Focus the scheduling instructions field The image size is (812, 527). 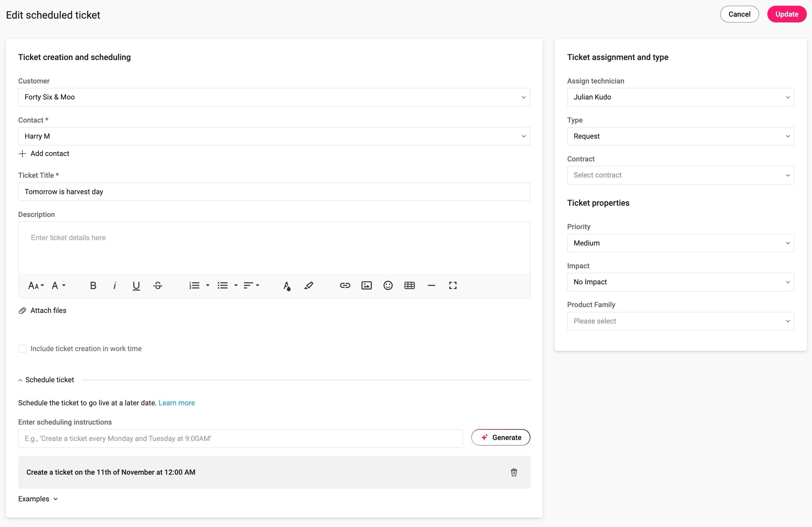point(240,438)
